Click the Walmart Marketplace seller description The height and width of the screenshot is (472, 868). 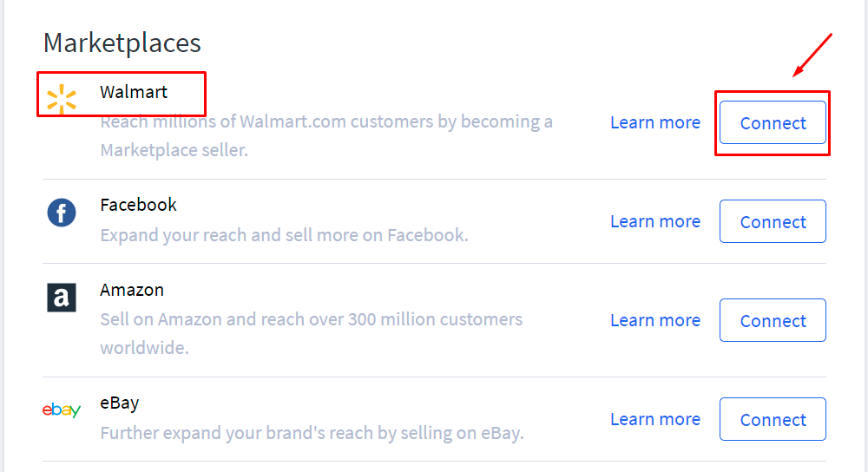point(325,135)
